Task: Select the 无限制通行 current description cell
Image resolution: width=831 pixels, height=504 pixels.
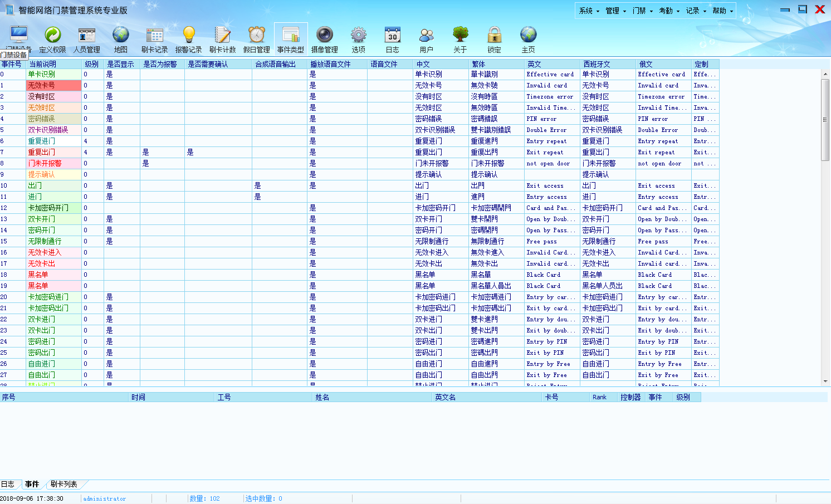Action: click(x=54, y=241)
